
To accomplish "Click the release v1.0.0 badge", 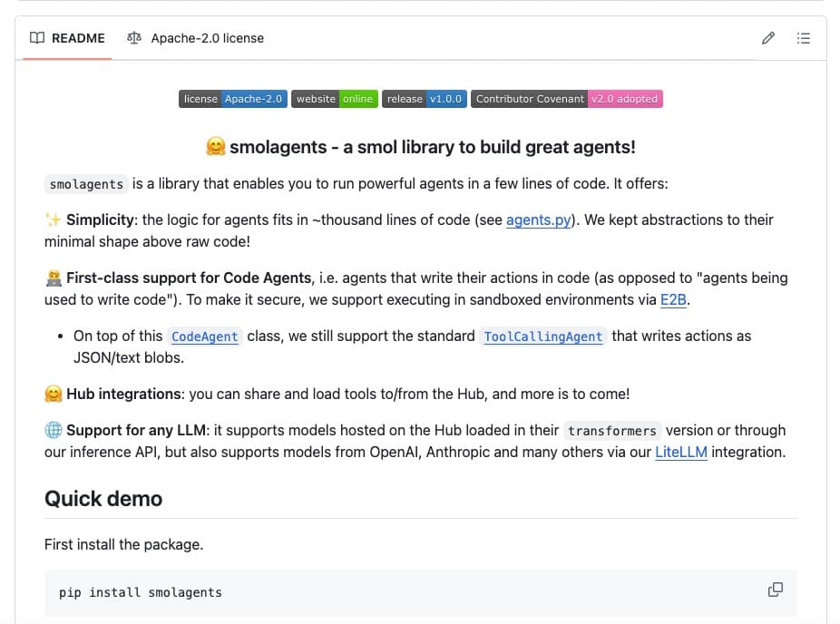I will coord(425,99).
